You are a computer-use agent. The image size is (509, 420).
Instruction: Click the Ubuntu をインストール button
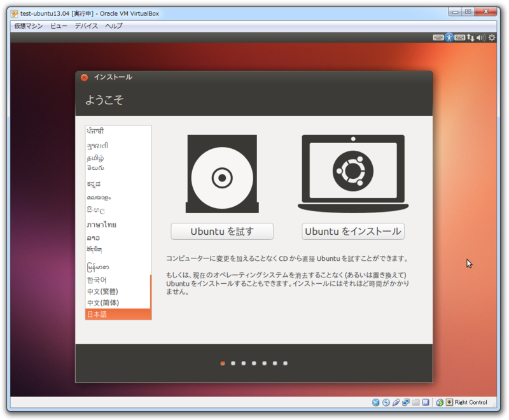(x=353, y=232)
